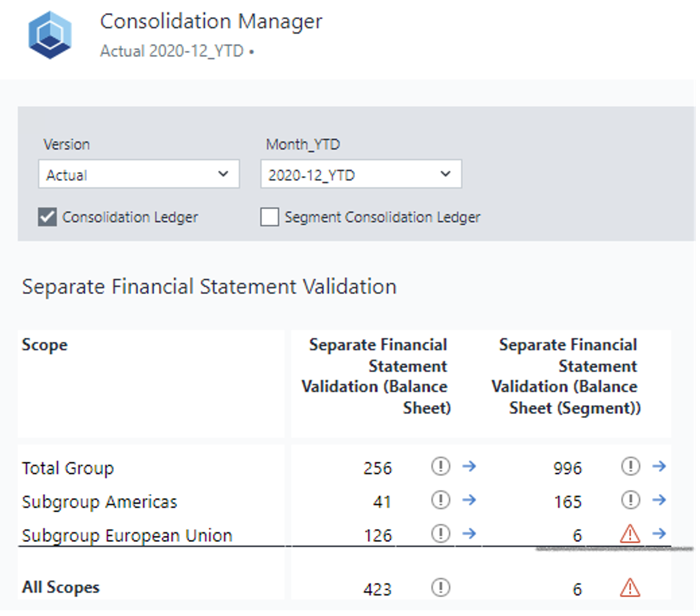Click red warning triangle for European Union
700x616 pixels.
(630, 534)
